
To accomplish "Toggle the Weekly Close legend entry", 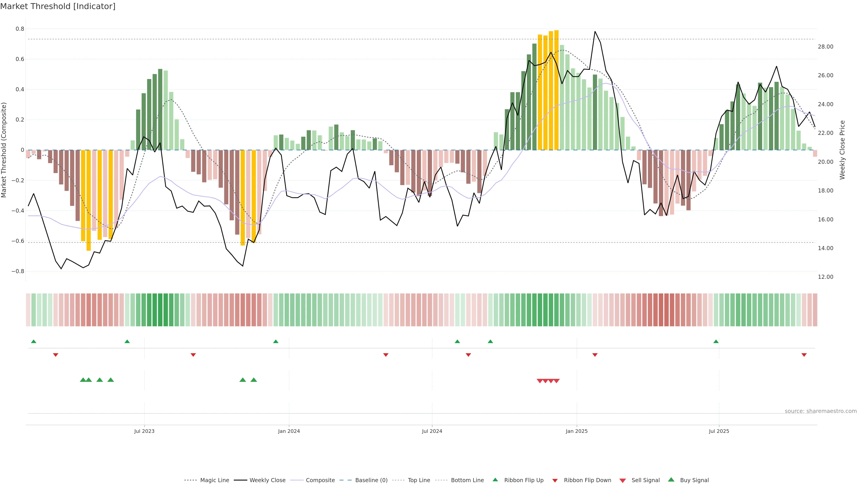I will tap(267, 480).
